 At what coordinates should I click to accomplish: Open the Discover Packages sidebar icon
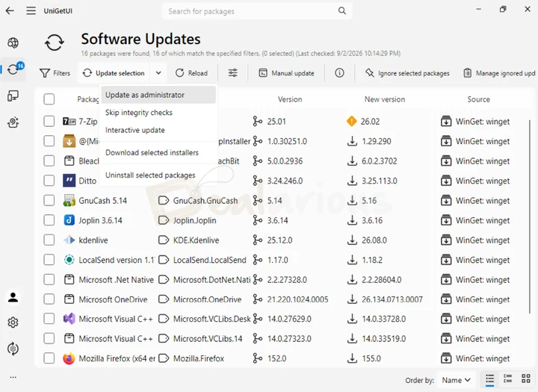(13, 43)
